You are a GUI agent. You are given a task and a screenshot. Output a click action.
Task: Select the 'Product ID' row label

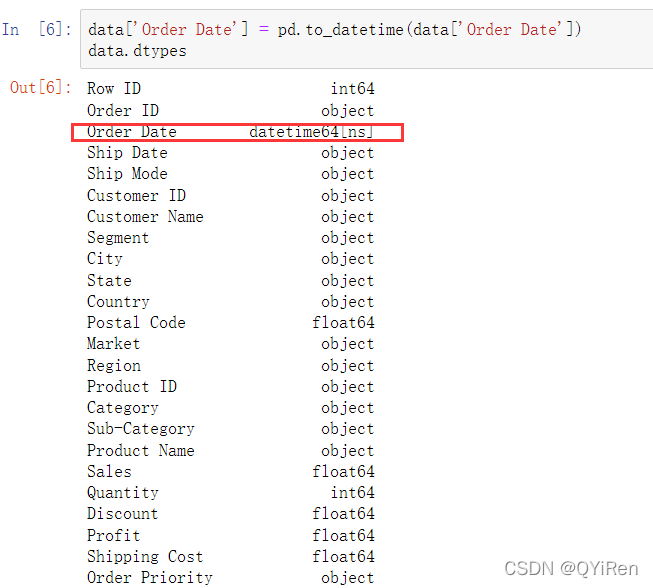132,386
